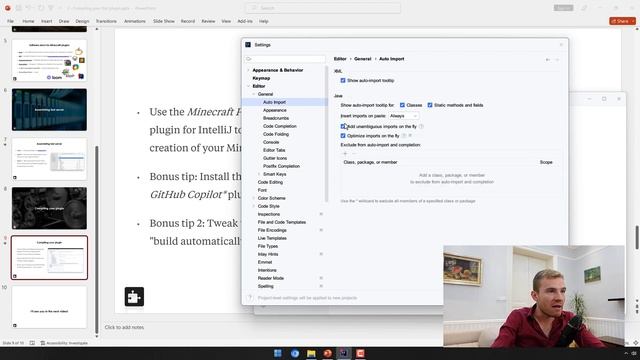
Task: Toggle XML Show auto-import tooltip checkbox
Action: pyautogui.click(x=343, y=80)
